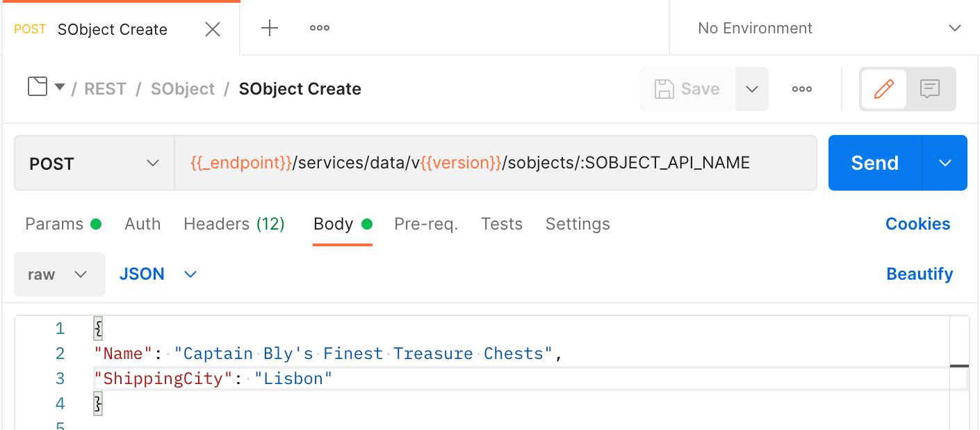The width and height of the screenshot is (980, 430).
Task: Open the Tests tab
Action: tap(502, 224)
